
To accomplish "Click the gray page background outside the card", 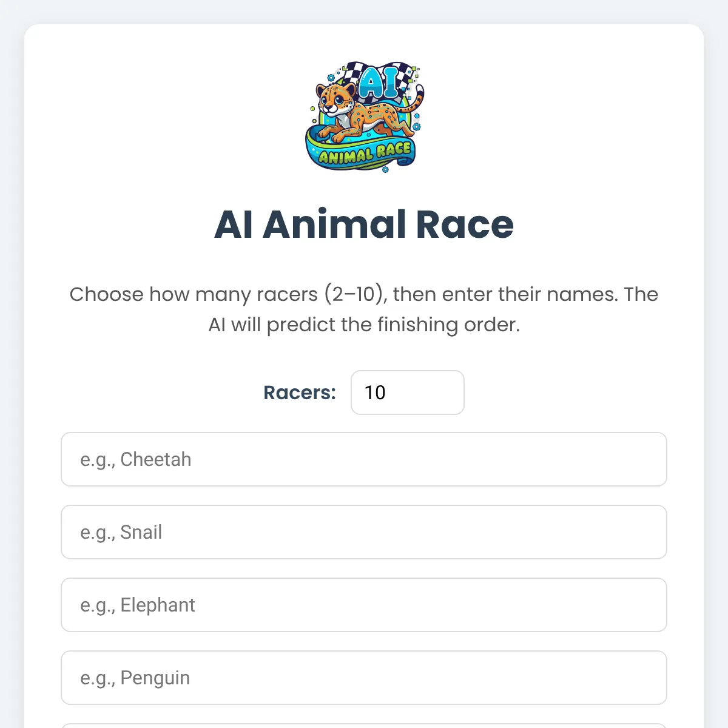I will (11, 364).
